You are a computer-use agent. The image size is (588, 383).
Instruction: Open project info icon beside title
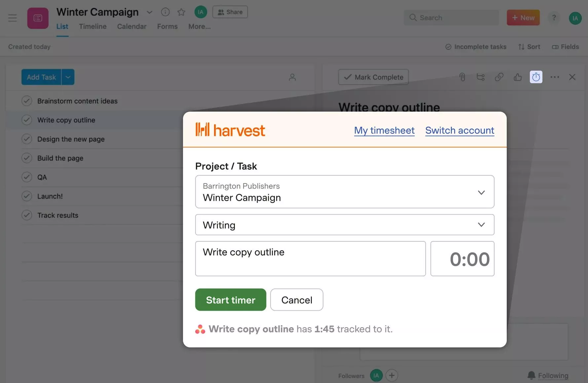[x=165, y=12]
